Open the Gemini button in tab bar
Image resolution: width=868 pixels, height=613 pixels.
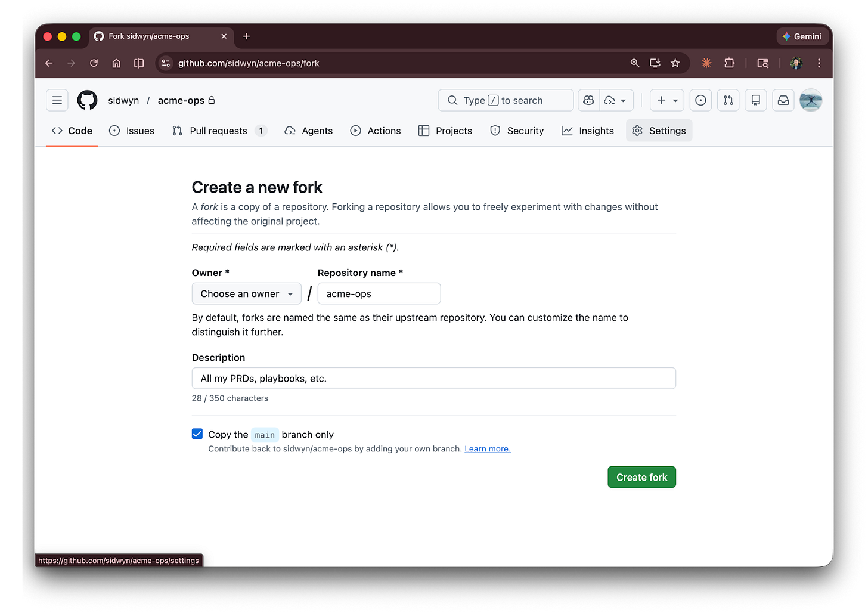[x=802, y=36]
